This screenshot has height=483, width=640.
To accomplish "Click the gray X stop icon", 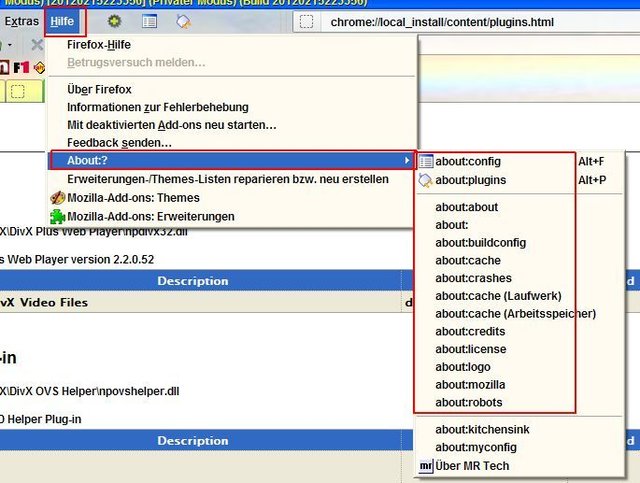I will coord(37,44).
